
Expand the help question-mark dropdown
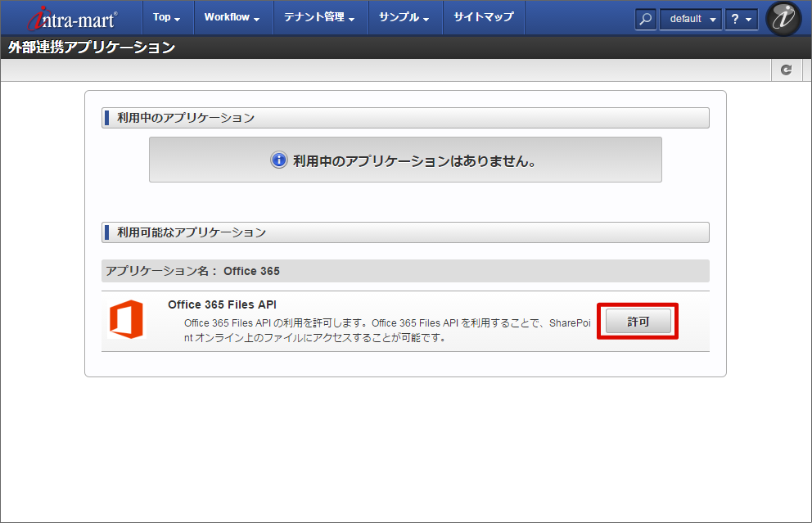741,19
